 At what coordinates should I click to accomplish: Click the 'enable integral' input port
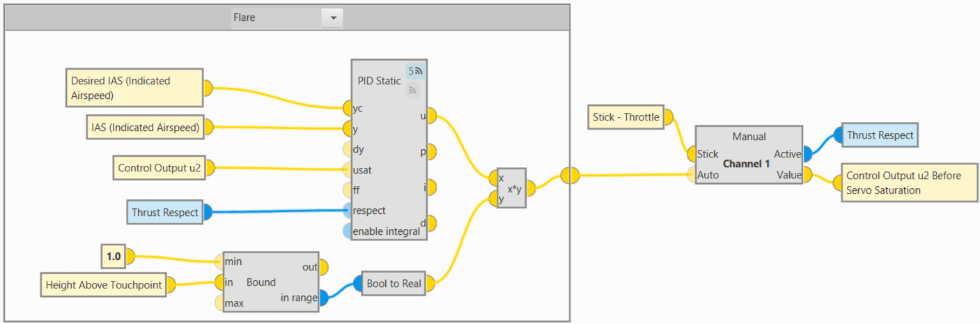click(x=348, y=231)
